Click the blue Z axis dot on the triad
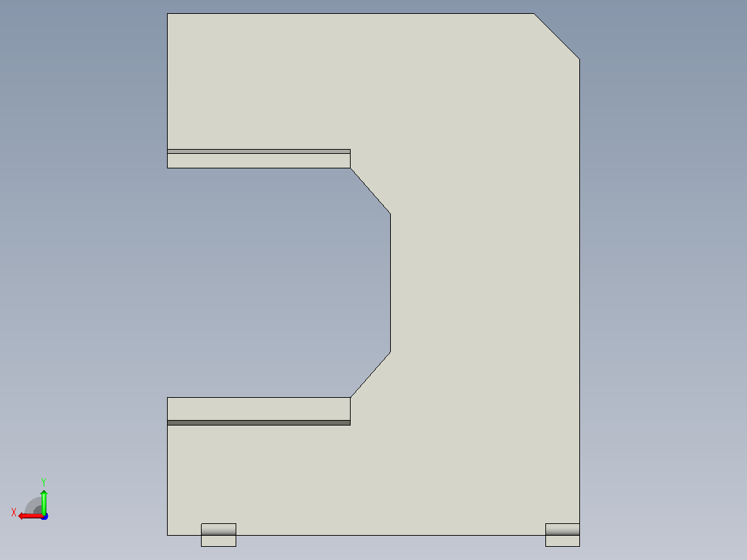The height and width of the screenshot is (560, 747). click(45, 516)
